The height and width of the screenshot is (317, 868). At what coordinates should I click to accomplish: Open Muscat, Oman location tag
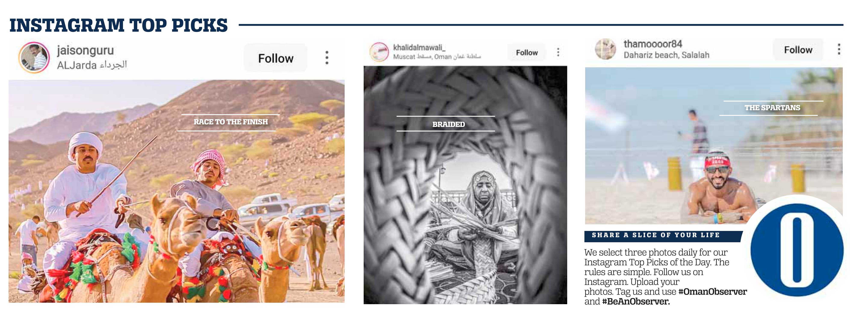437,57
